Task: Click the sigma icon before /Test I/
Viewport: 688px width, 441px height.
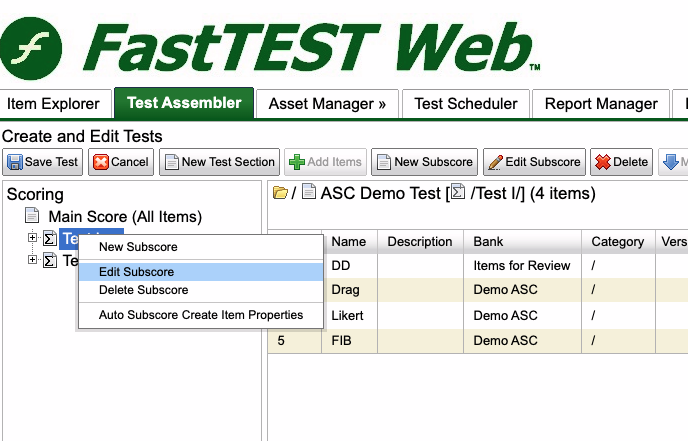Action: [x=458, y=191]
